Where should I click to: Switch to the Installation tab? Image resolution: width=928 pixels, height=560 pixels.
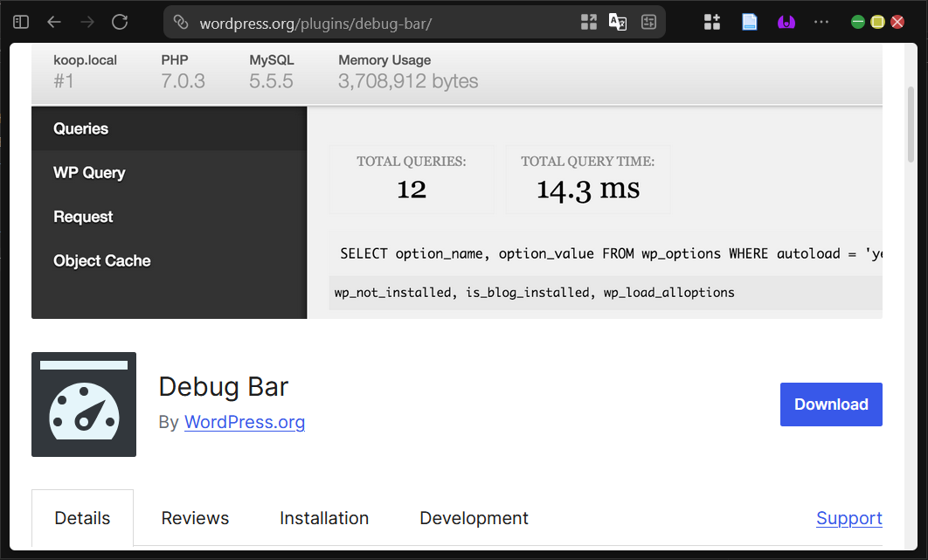tap(324, 518)
